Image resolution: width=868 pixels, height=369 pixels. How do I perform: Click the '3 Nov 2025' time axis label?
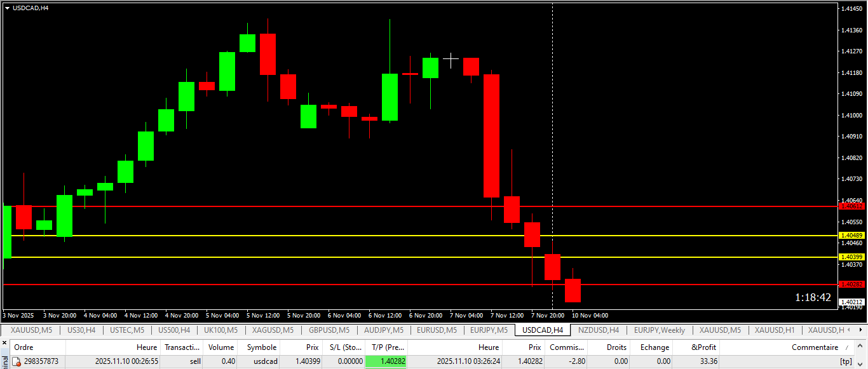18,315
